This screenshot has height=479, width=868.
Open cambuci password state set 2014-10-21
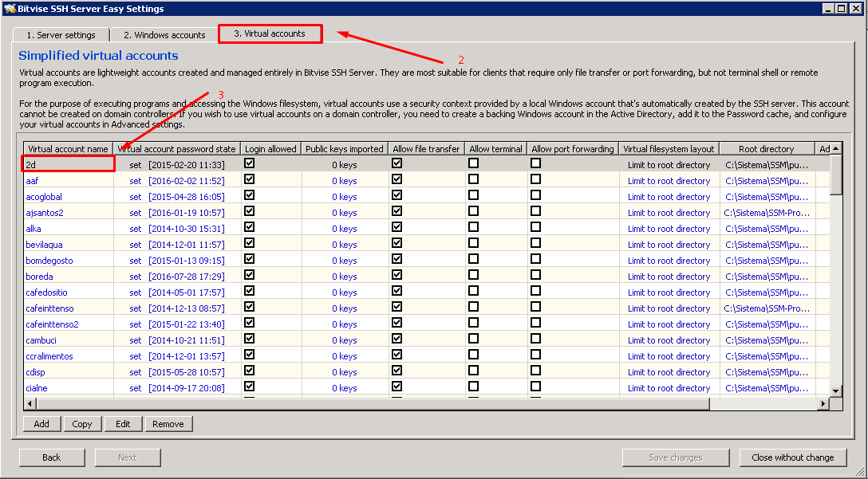177,340
